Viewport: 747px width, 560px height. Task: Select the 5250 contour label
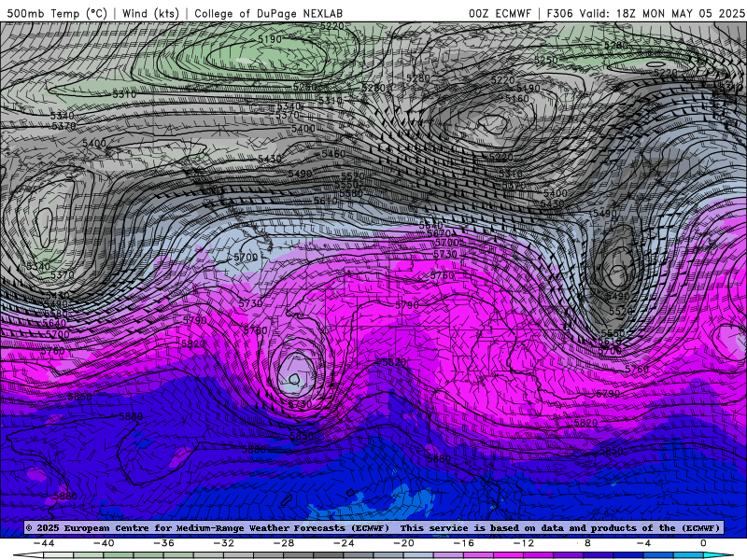click(x=545, y=60)
